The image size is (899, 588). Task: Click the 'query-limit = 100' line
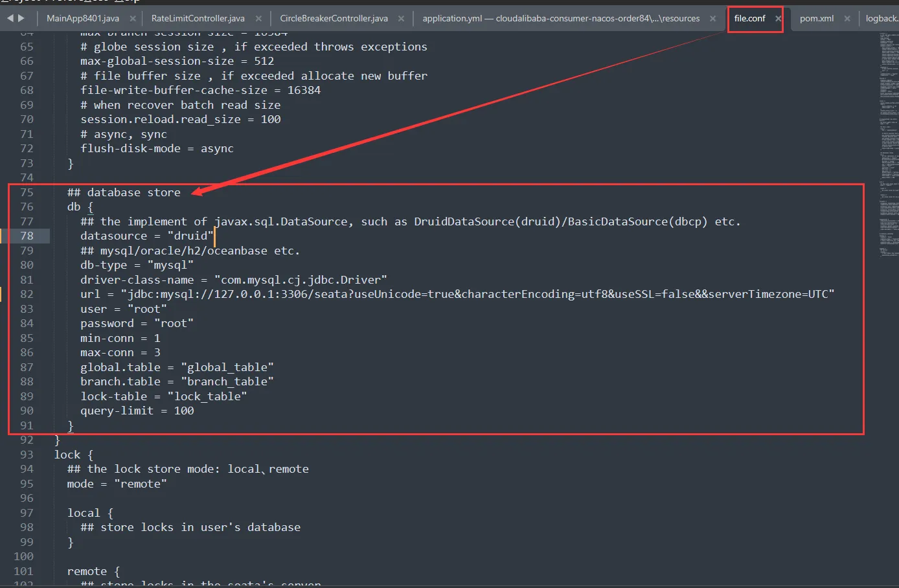pyautogui.click(x=137, y=411)
